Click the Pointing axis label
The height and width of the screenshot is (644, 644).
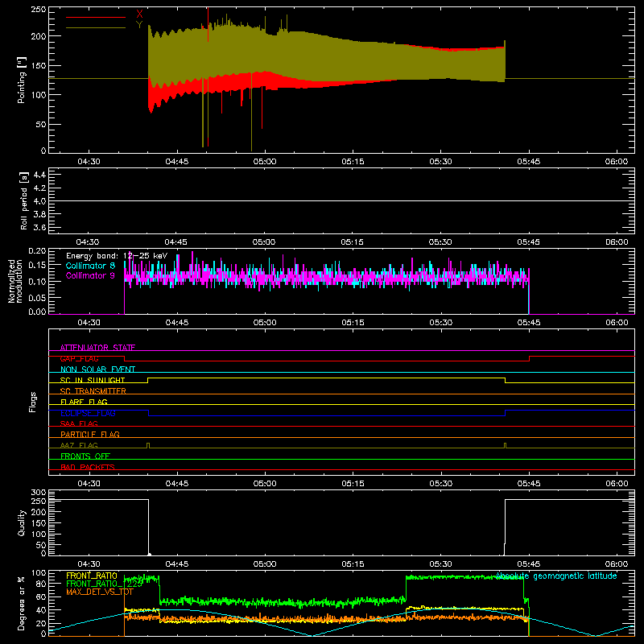pos(22,80)
